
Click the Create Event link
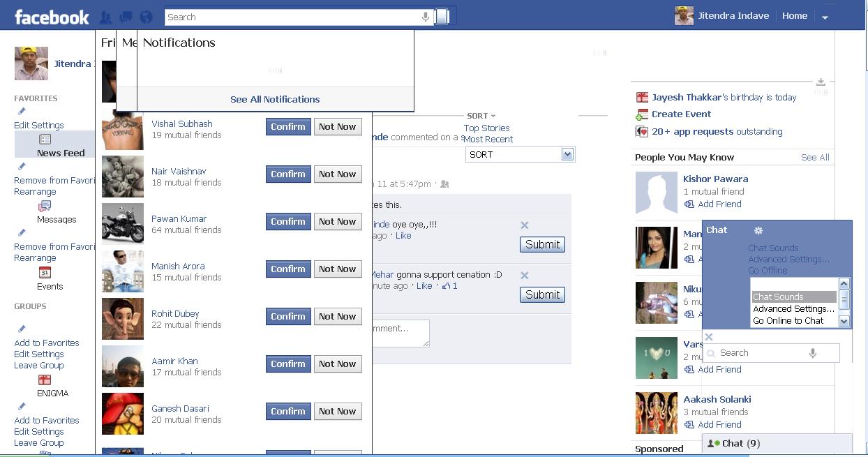tap(682, 114)
